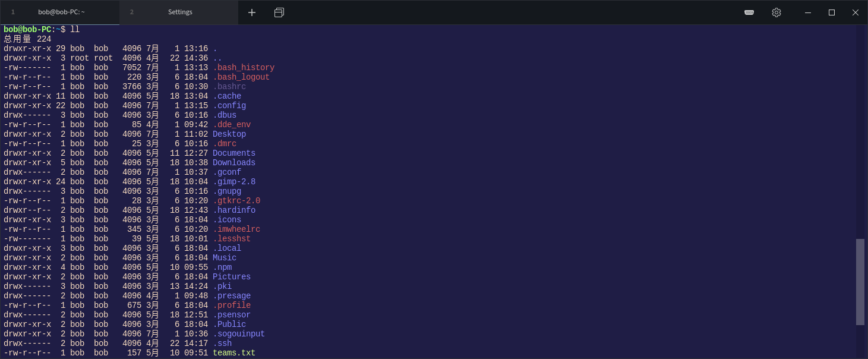The image size is (868, 359).
Task: Select the Pictures folder name
Action: tap(231, 276)
